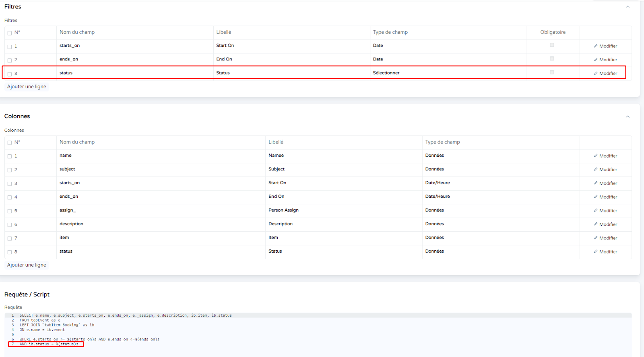Screen dimensions: 644x357
Task: Collapse the Colonnes section chevron
Action: [627, 117]
